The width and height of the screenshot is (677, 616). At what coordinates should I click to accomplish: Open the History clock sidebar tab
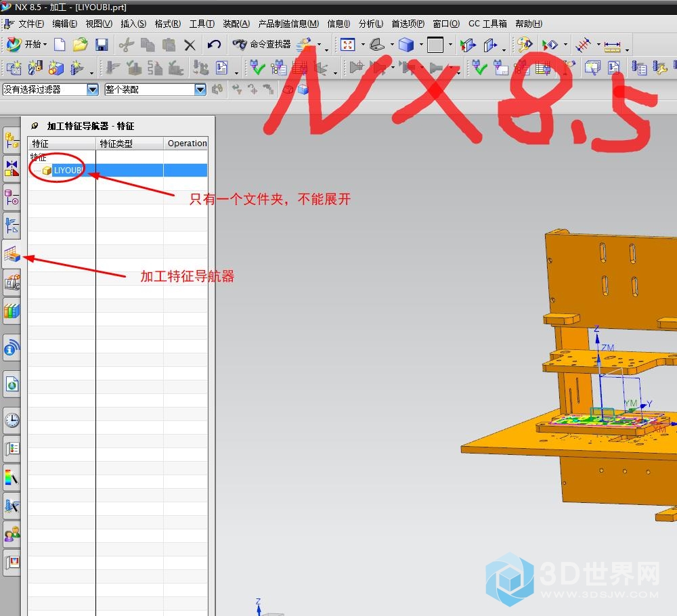pos(12,420)
